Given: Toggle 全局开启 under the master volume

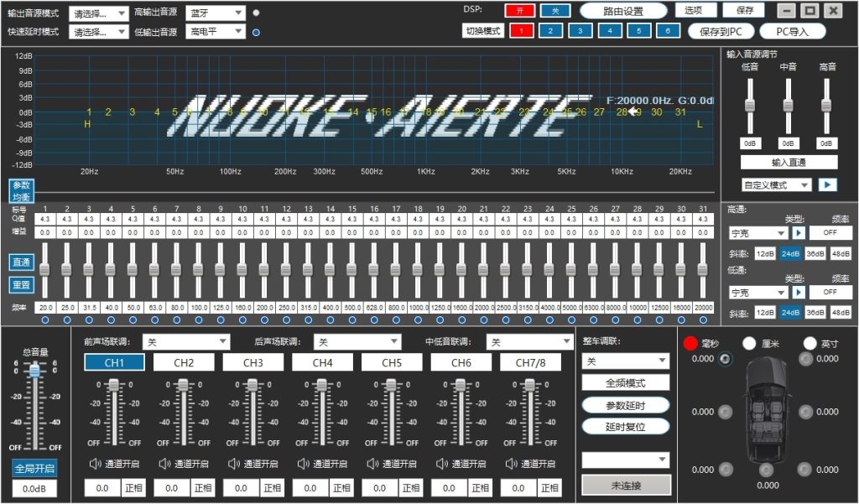Looking at the screenshot, I should [34, 469].
